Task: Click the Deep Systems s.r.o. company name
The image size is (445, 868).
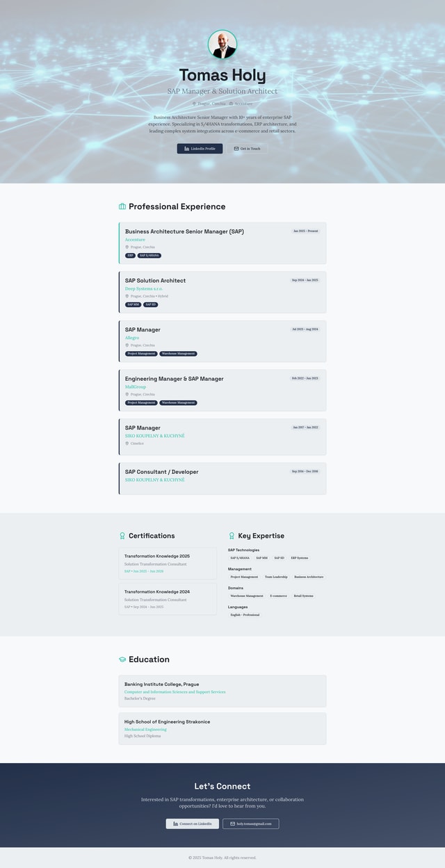Action: 144,288
